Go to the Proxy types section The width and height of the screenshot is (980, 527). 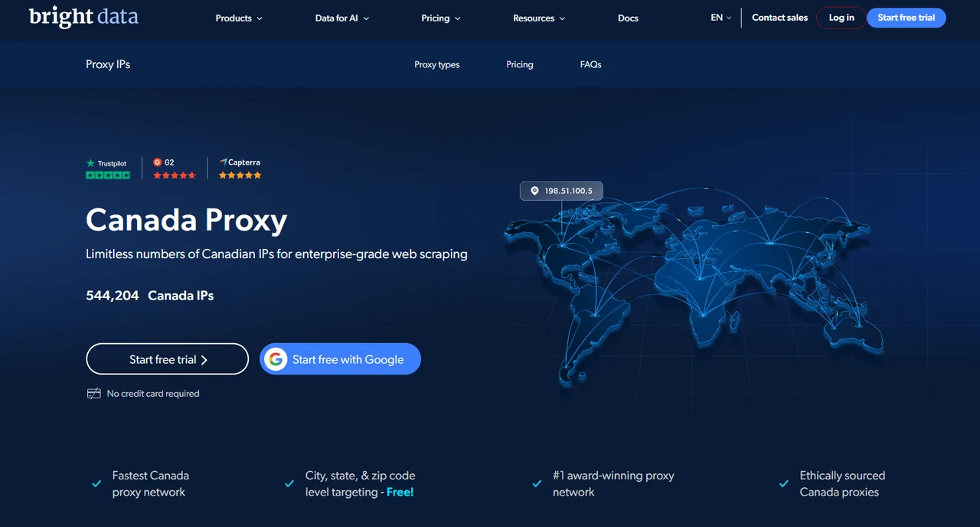coord(437,64)
